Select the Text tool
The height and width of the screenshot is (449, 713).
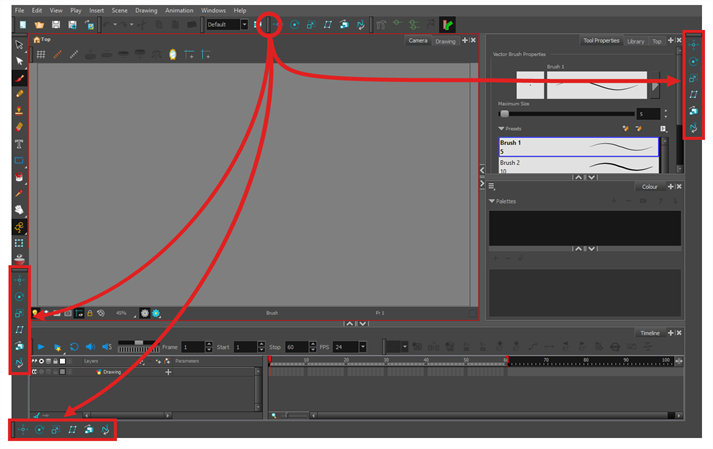pyautogui.click(x=19, y=143)
